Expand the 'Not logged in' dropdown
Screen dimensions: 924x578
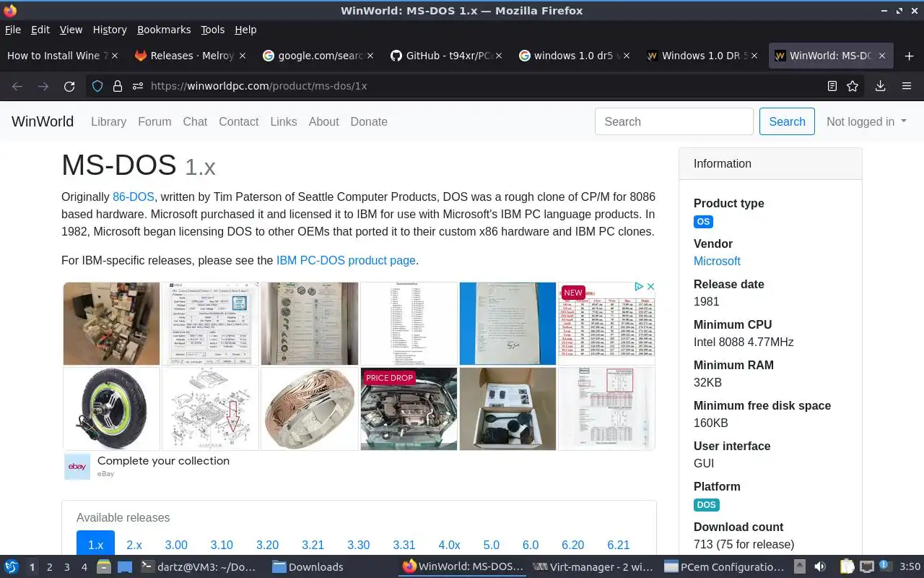click(x=866, y=121)
